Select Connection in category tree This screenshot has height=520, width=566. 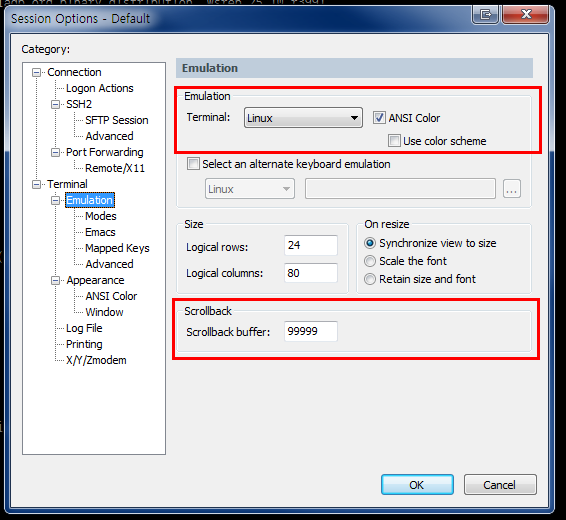tap(74, 72)
